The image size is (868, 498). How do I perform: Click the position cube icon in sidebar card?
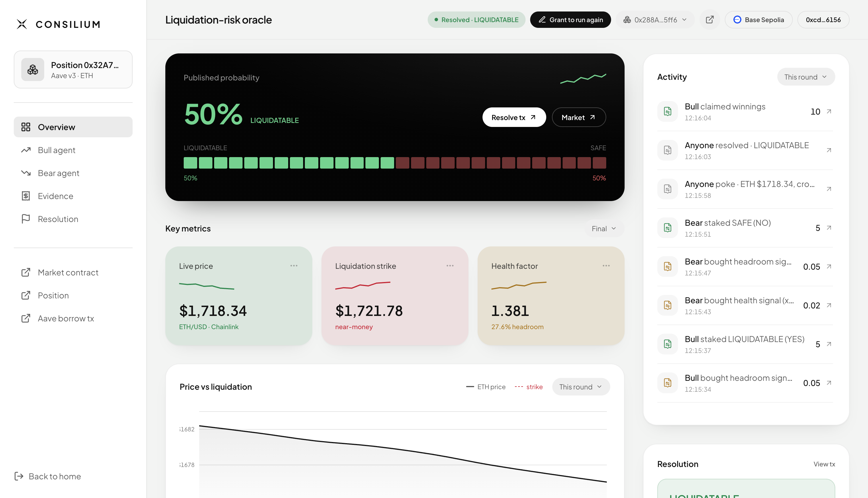pyautogui.click(x=33, y=70)
